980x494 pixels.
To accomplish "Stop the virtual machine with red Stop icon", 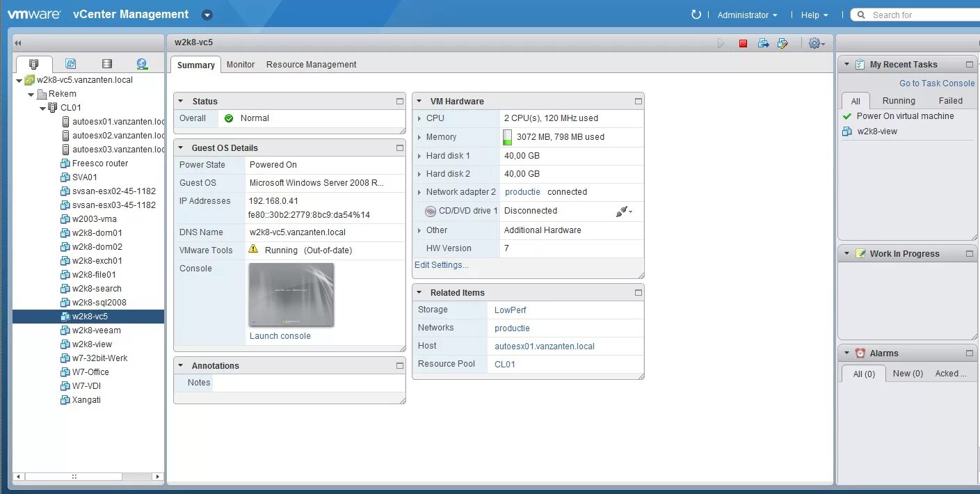I will click(x=742, y=42).
